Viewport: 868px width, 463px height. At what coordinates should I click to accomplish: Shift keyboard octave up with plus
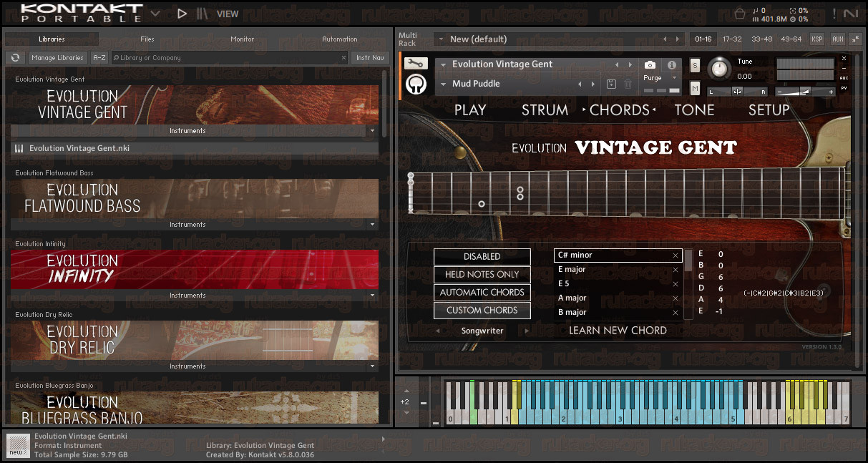(406, 391)
